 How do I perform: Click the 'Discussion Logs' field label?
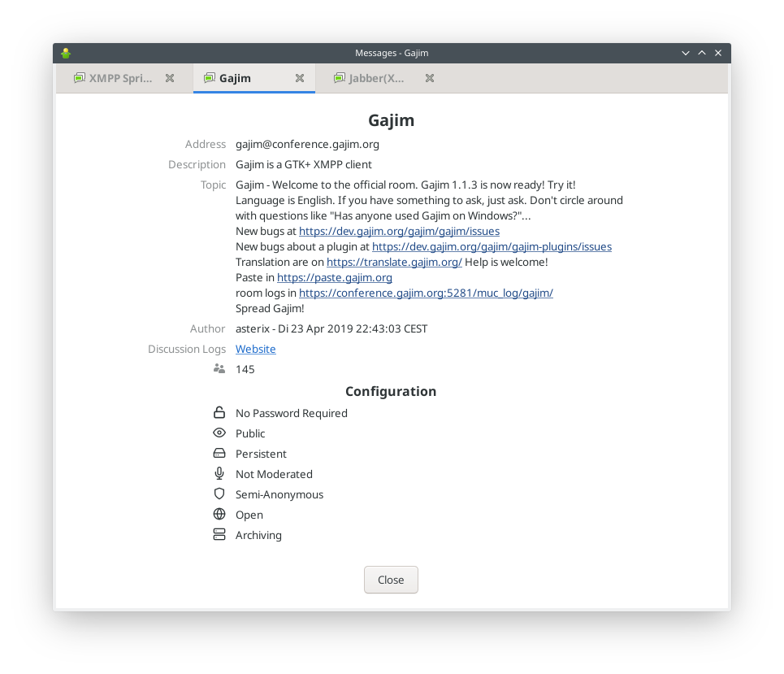coord(187,349)
